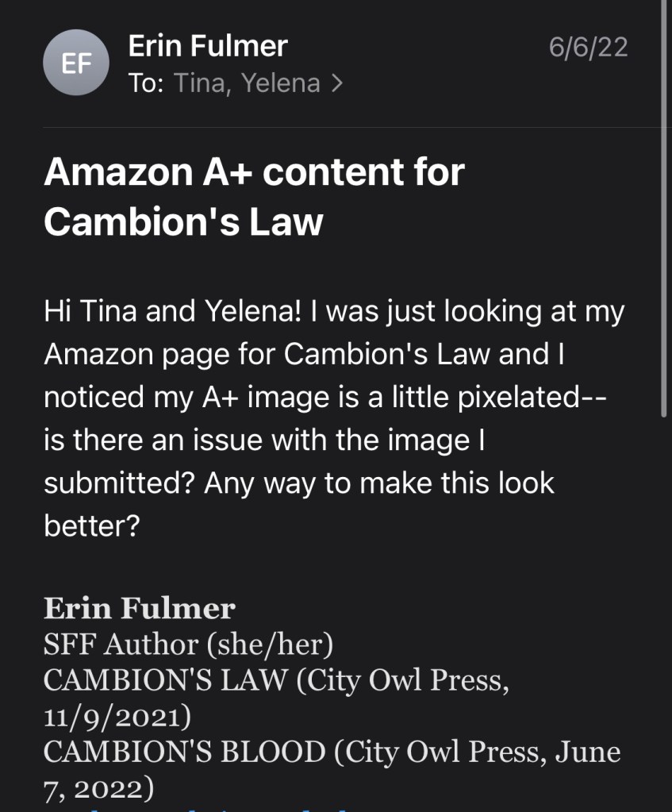672x812 pixels.
Task: Select recipient Tina in To field
Action: click(x=197, y=83)
